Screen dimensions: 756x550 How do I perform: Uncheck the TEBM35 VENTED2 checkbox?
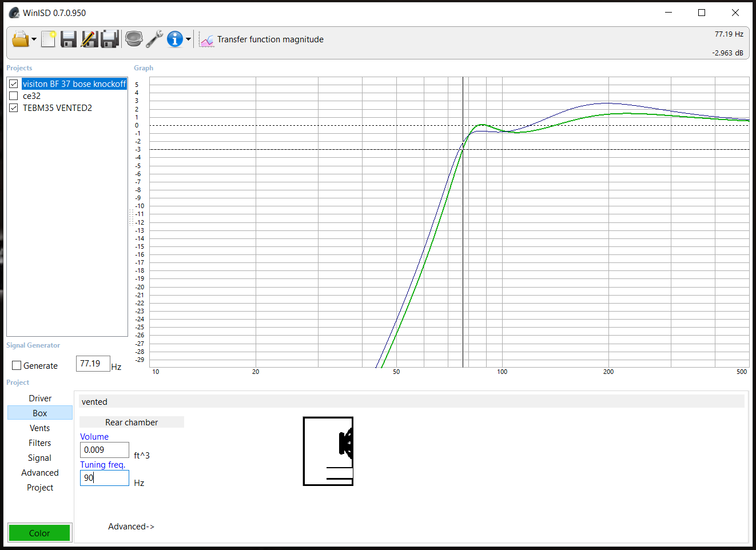point(14,108)
